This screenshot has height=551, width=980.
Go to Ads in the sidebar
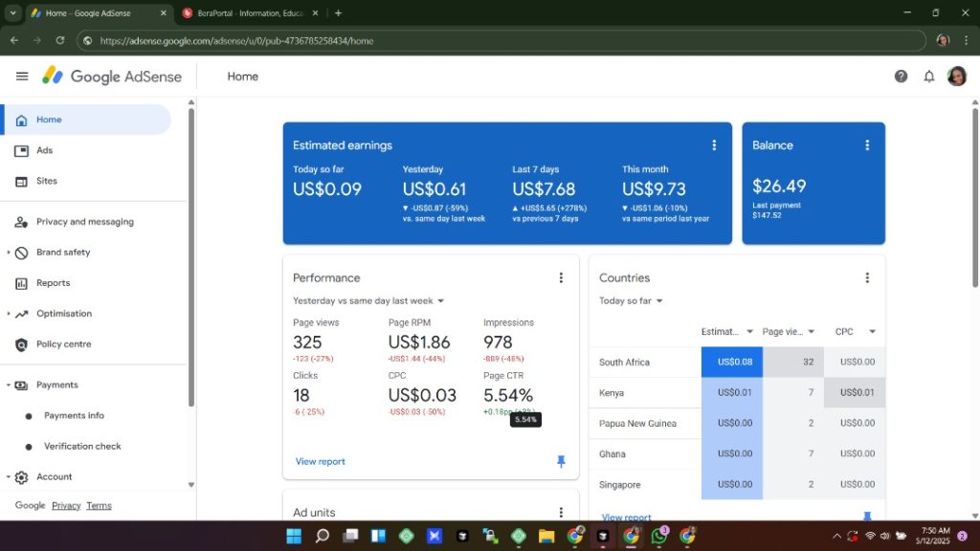tap(44, 150)
